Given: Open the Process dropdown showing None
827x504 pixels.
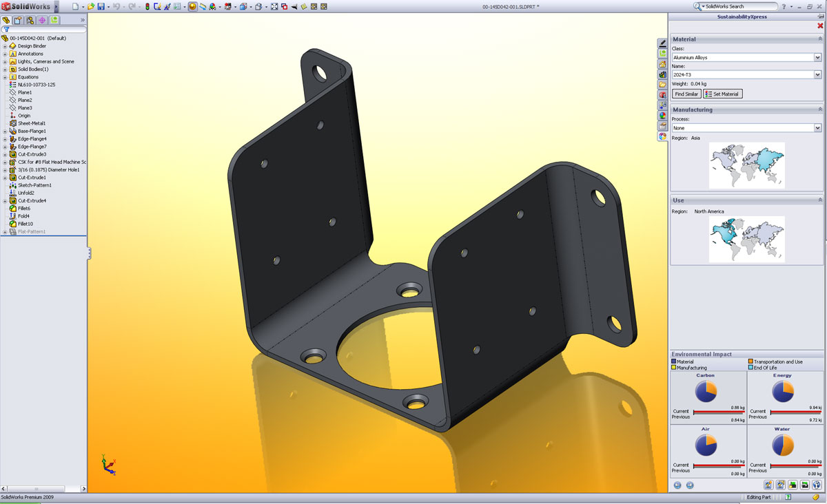Looking at the screenshot, I should tap(817, 128).
